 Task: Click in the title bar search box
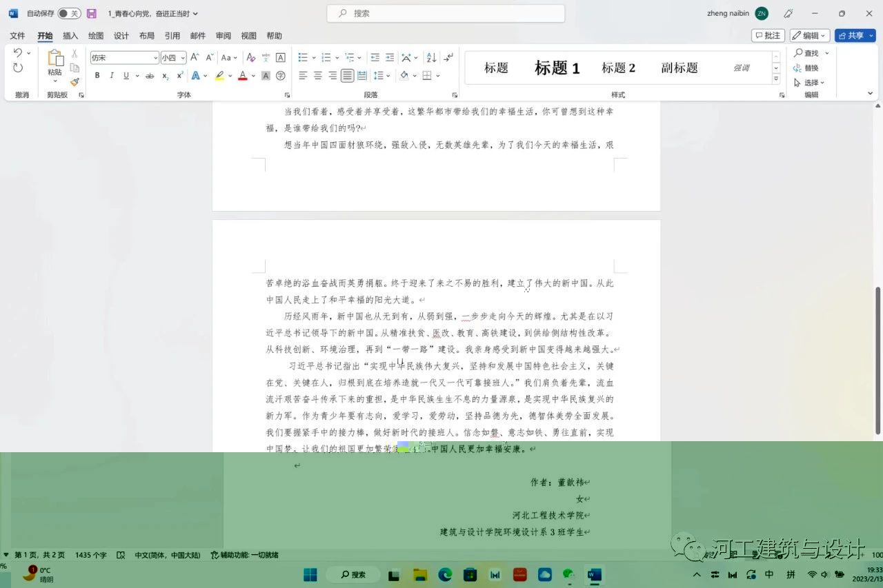point(446,14)
